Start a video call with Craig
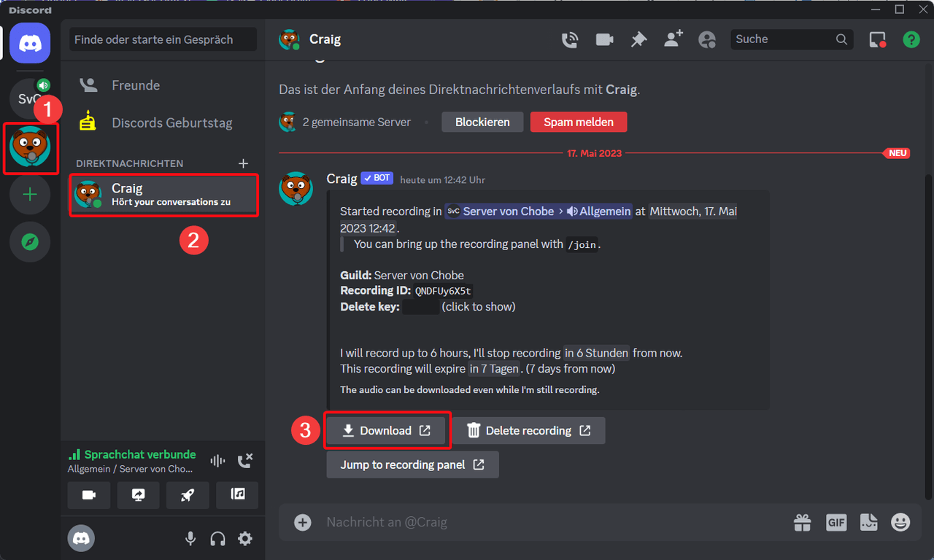This screenshot has height=560, width=934. 604,39
